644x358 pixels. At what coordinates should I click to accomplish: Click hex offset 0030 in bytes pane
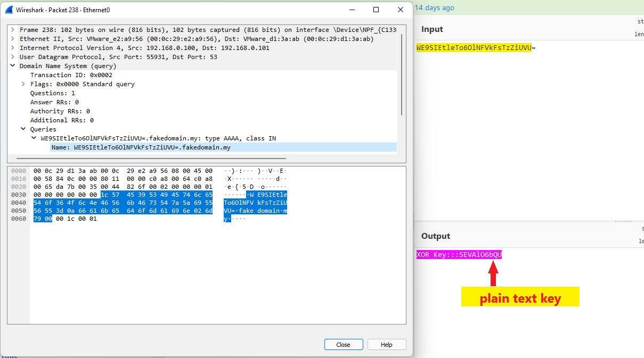tap(19, 195)
